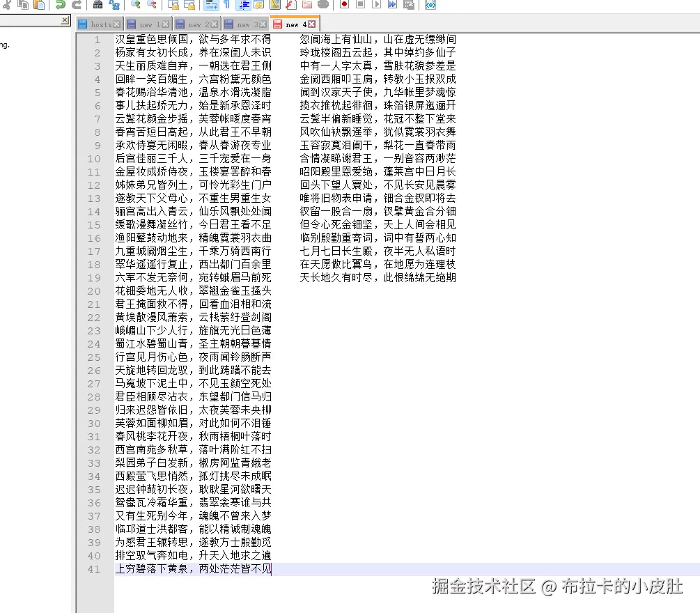Viewport: 700px width, 613px height.
Task: Click the Paste icon
Action: 38,5
